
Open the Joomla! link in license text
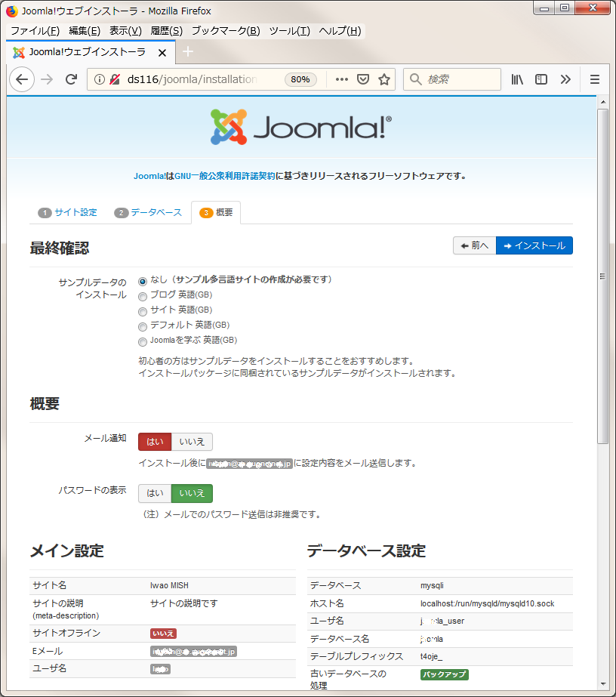coord(149,176)
